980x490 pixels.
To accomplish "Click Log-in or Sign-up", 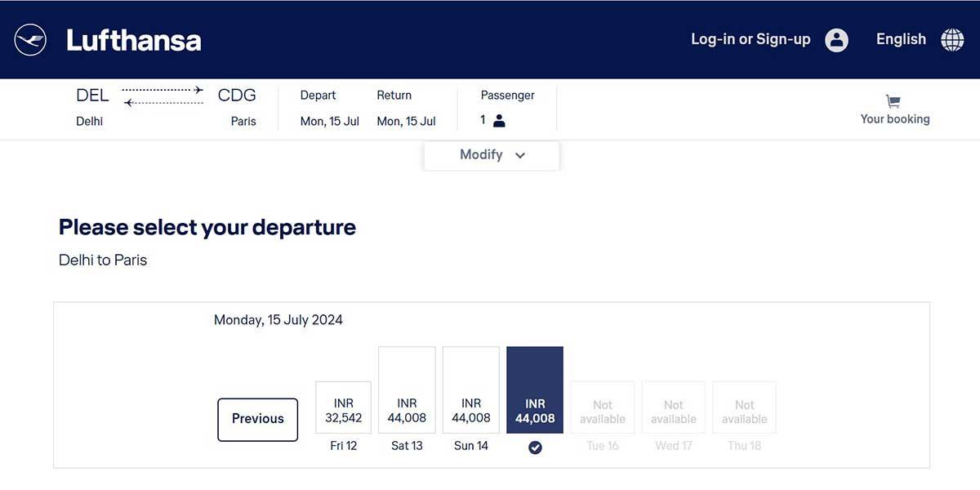I will 750,38.
